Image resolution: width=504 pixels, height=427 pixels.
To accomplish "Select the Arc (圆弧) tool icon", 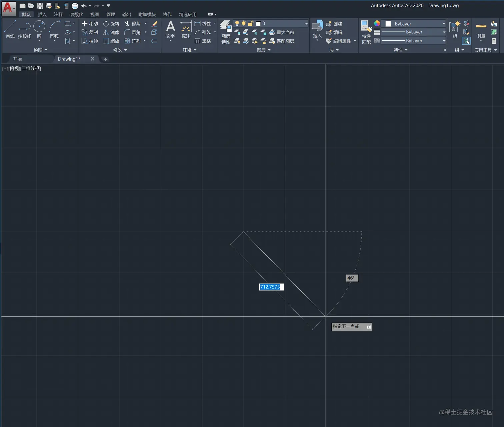I will tap(54, 26).
